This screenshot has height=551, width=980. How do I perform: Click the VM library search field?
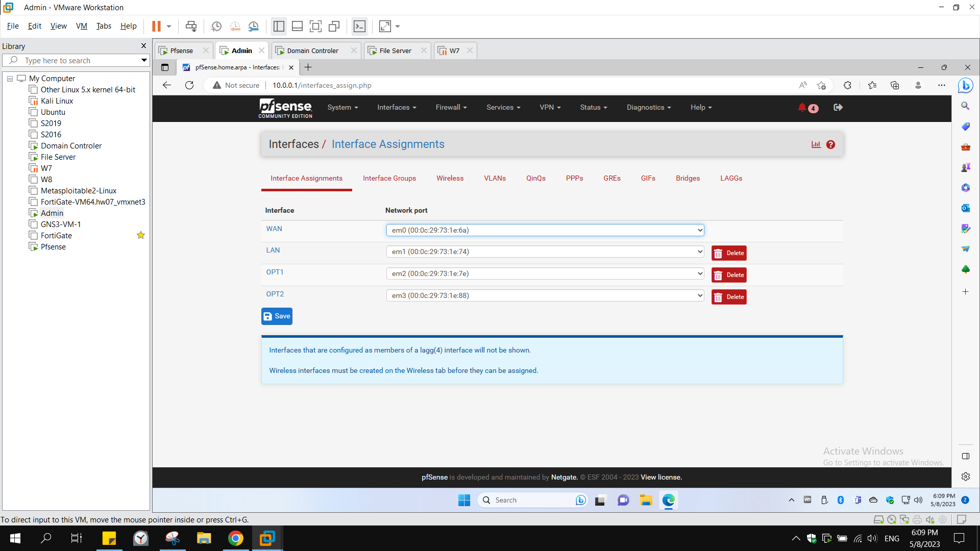pos(76,60)
